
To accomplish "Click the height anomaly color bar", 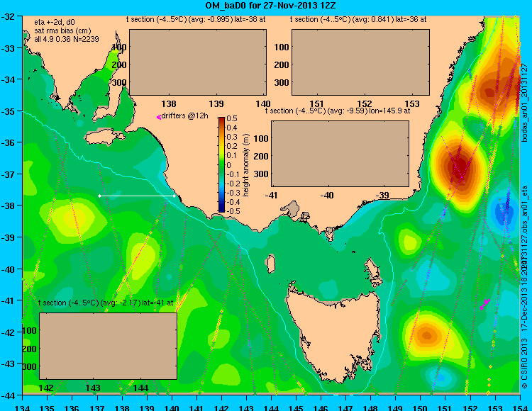I will (x=221, y=164).
